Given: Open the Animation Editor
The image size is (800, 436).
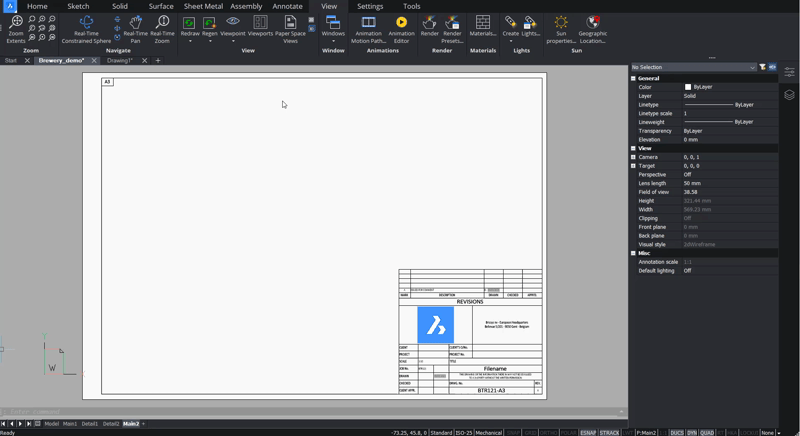Looking at the screenshot, I should pyautogui.click(x=401, y=23).
